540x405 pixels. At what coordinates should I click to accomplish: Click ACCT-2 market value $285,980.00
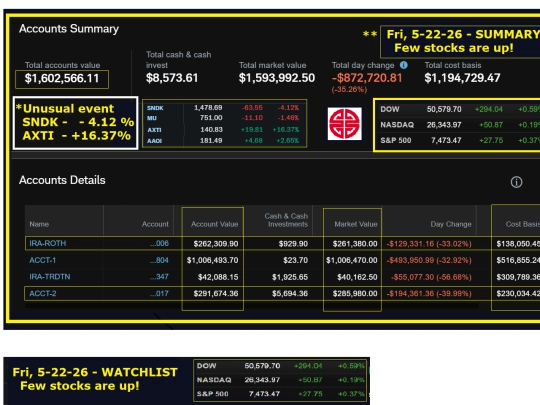pos(355,293)
